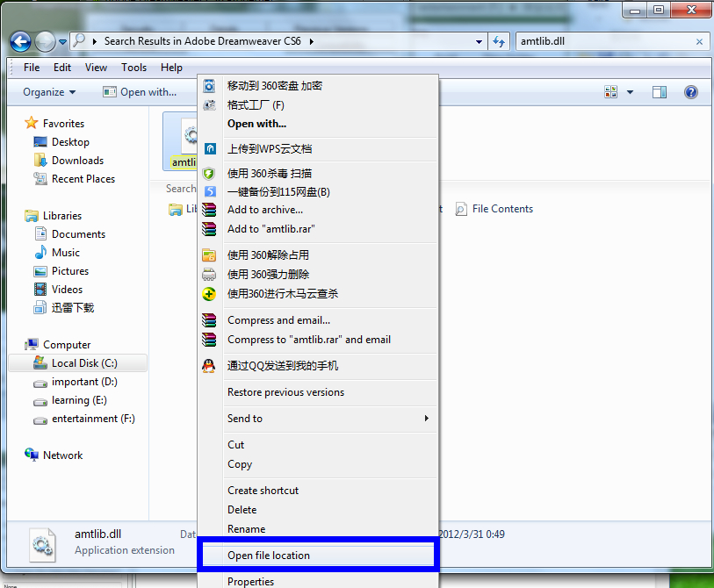Open the recent pages dropdown arrow
Screen dimensions: 714x588
[x=63, y=42]
